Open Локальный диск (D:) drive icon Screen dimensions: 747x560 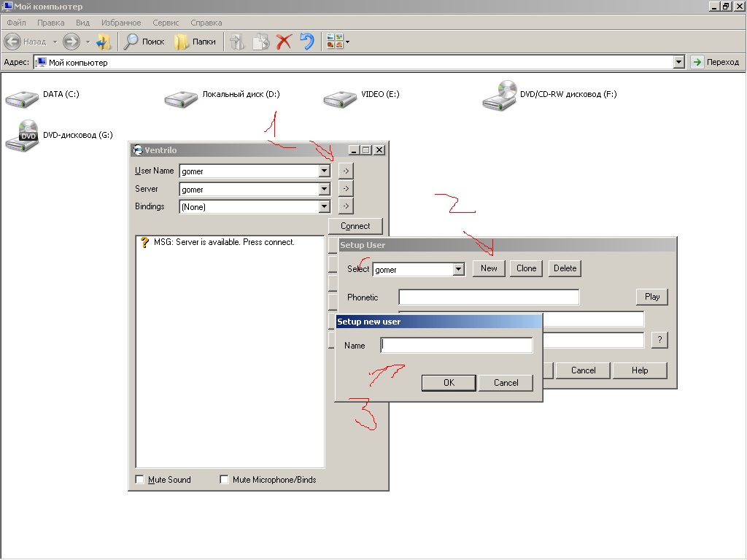click(x=181, y=98)
